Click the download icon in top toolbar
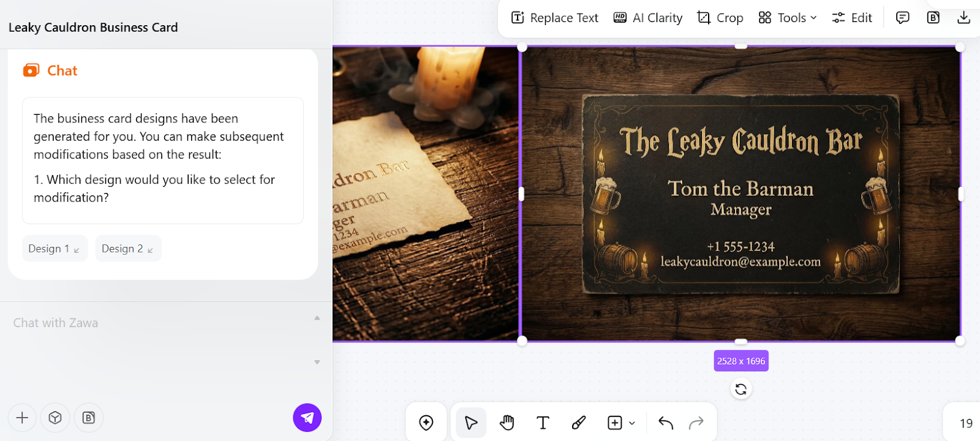The height and width of the screenshot is (441, 980). 963,18
